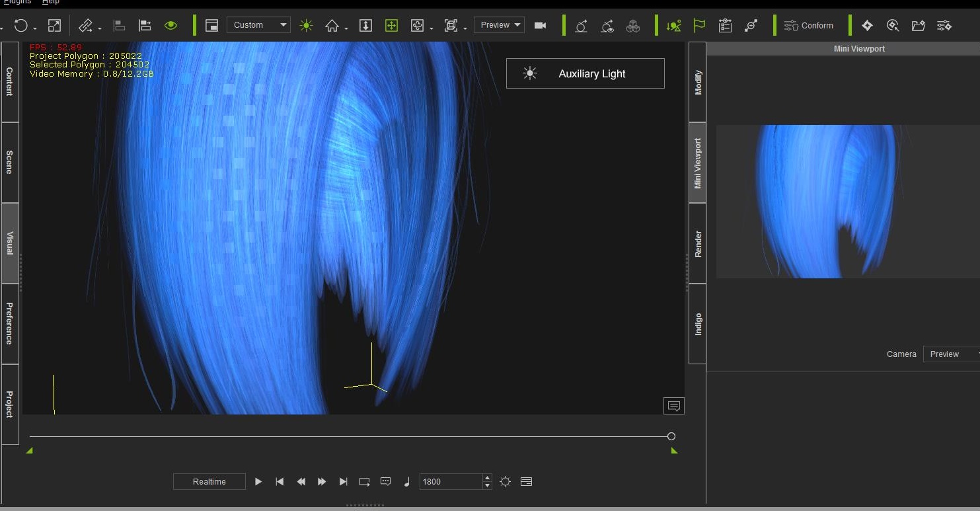Toggle the speech subtitle icon
The width and height of the screenshot is (980, 511).
point(386,482)
